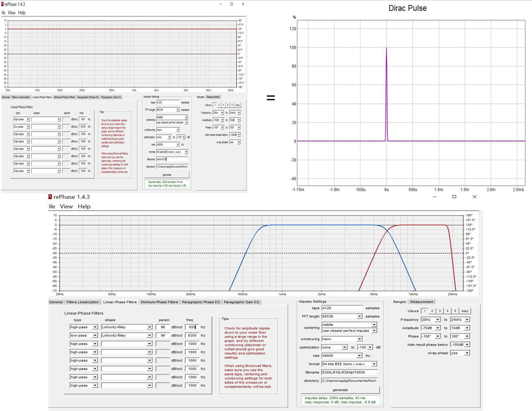
Task: Open 'hide result phase below' -100dB dropdown in the lower window
Action: coord(460,344)
